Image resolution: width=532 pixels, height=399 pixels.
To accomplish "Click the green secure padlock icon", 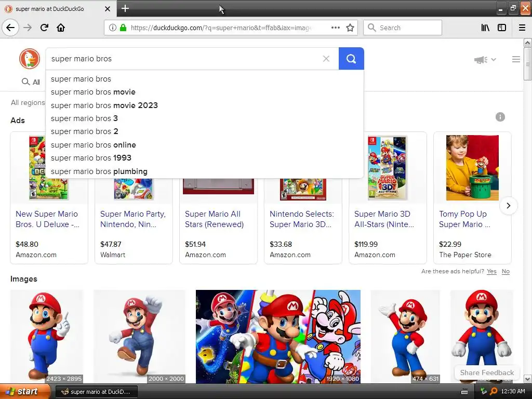I will click(x=123, y=28).
